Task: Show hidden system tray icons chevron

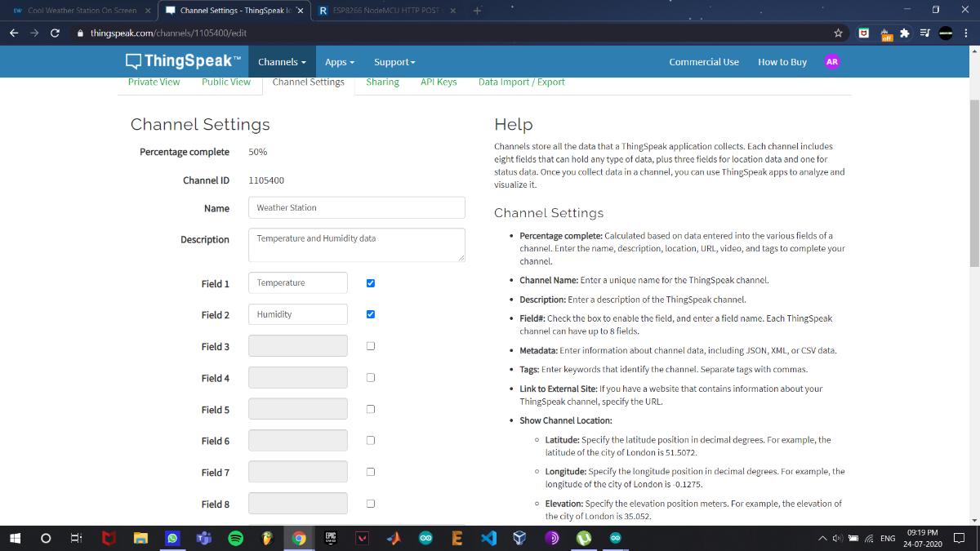Action: point(822,539)
